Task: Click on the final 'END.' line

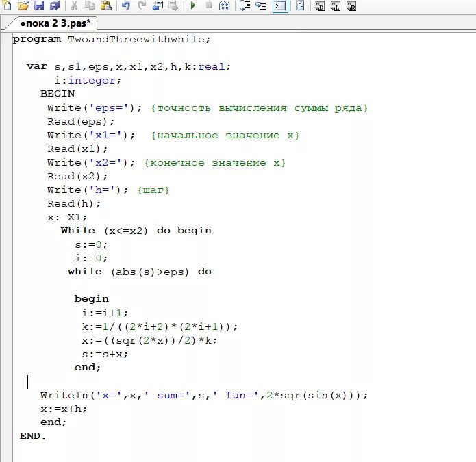Action: click(33, 436)
